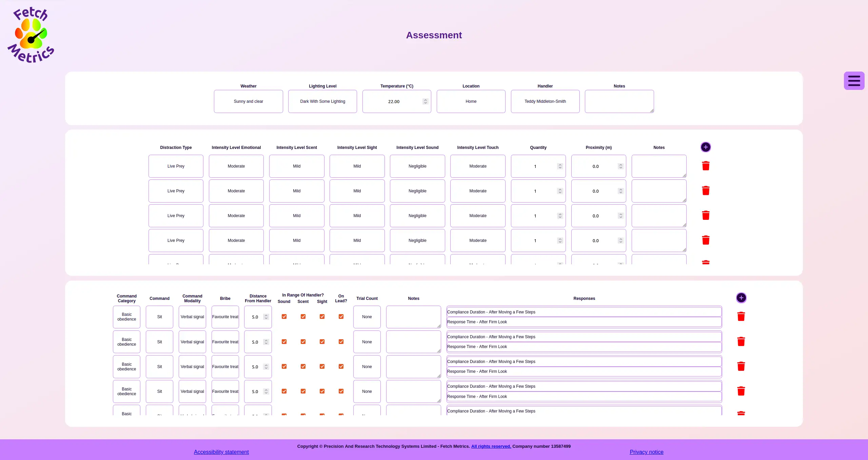
Task: Click the top environment Notes text area
Action: pos(619,101)
